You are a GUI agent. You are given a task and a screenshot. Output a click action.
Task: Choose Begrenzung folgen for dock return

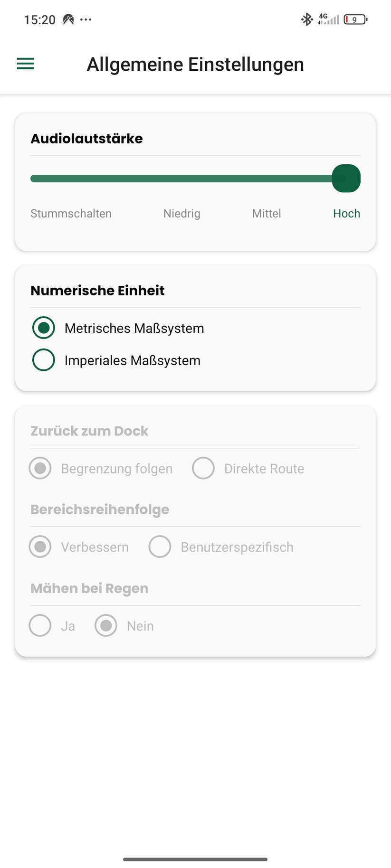point(40,468)
